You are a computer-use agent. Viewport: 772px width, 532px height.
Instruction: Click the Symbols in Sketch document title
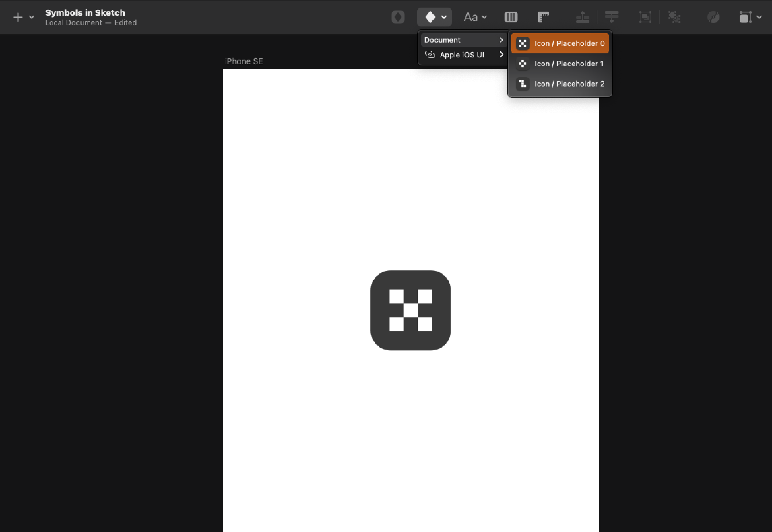tap(85, 13)
